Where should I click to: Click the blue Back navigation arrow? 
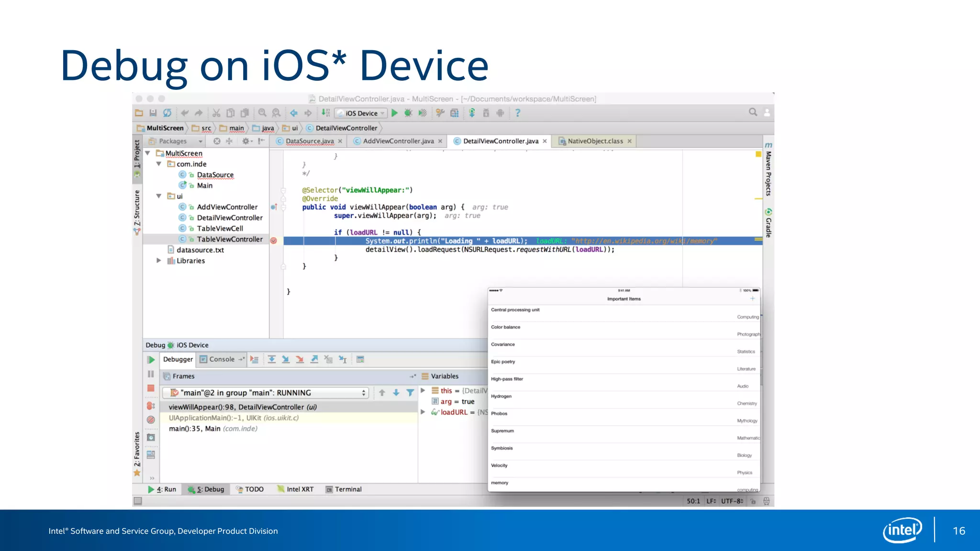[294, 113]
